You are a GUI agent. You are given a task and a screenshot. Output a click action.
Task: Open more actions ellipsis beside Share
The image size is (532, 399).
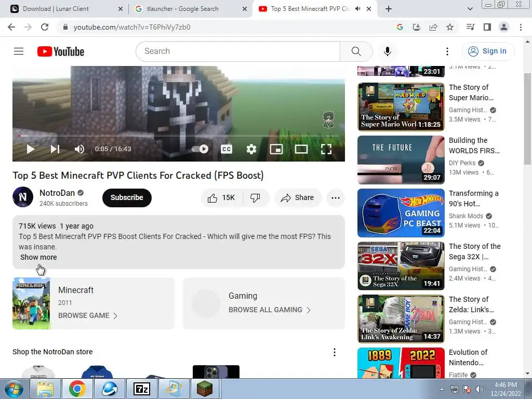pyautogui.click(x=336, y=198)
